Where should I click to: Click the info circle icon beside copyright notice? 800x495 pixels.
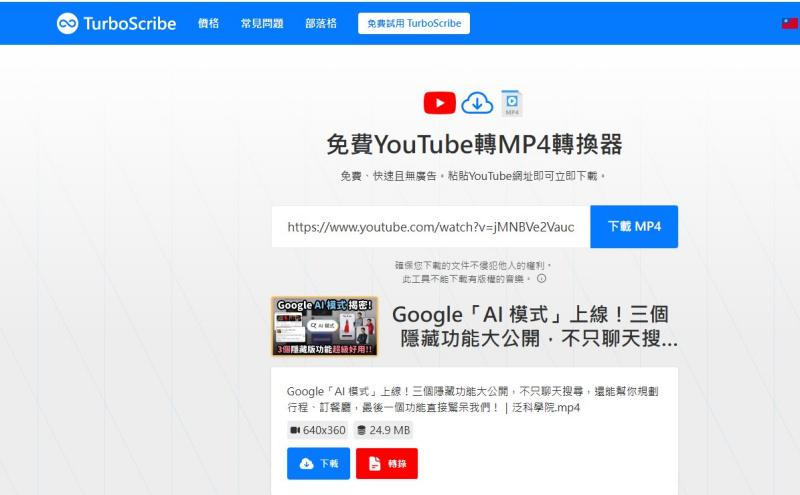[x=542, y=279]
